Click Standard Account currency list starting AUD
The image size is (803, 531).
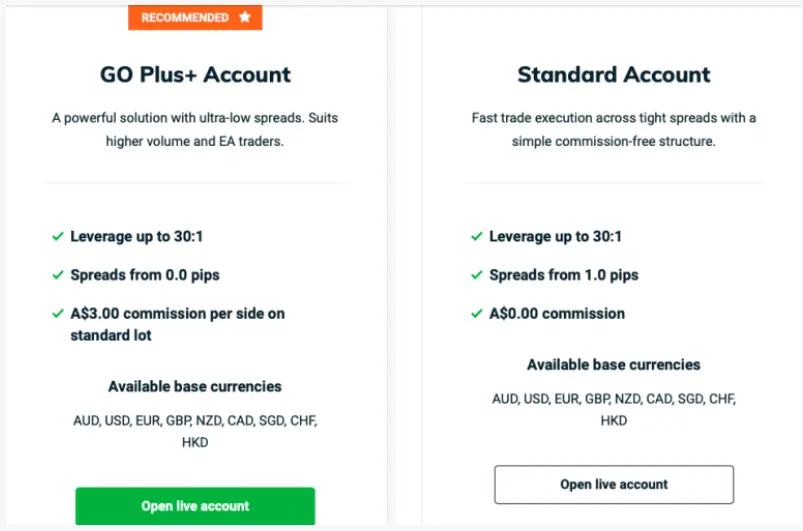pos(614,409)
